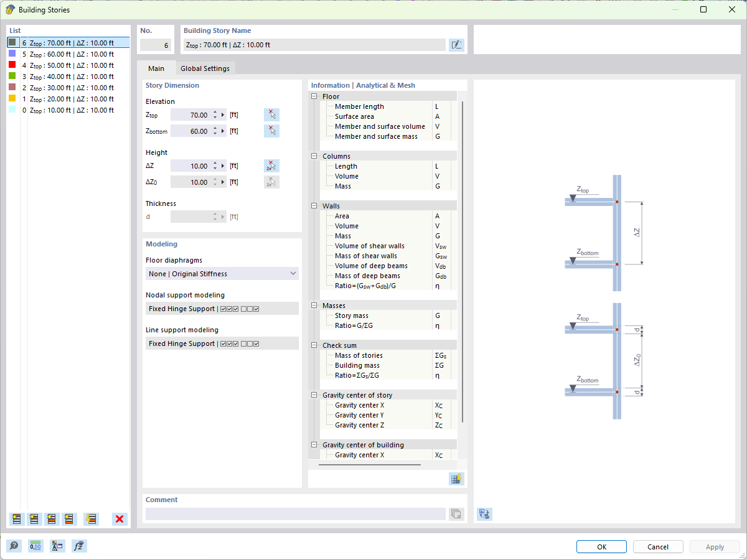Click the lightning bolt story list icon
The height and width of the screenshot is (560, 747).
[92, 518]
